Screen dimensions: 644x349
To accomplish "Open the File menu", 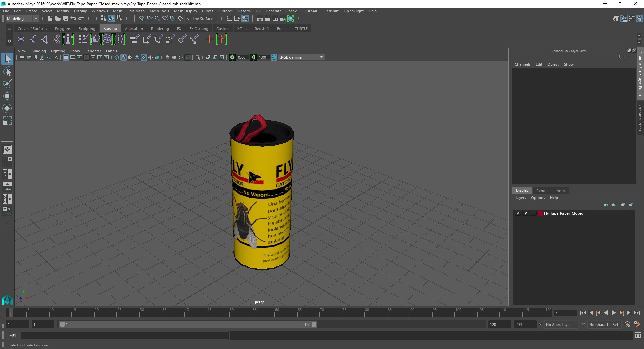I will [x=6, y=11].
